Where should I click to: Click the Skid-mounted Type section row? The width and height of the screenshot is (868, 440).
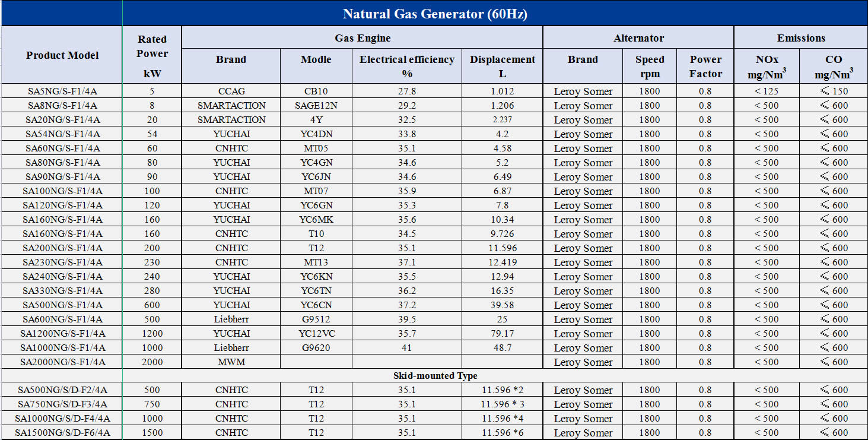point(435,376)
